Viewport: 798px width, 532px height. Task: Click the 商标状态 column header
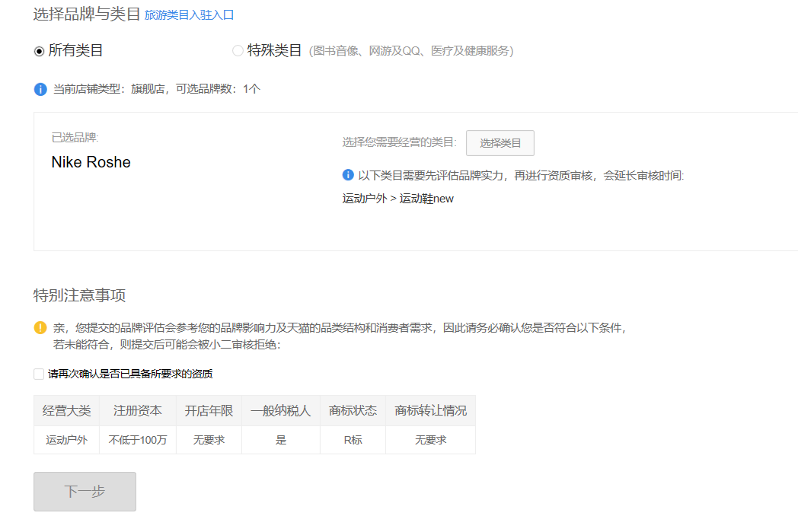click(352, 410)
